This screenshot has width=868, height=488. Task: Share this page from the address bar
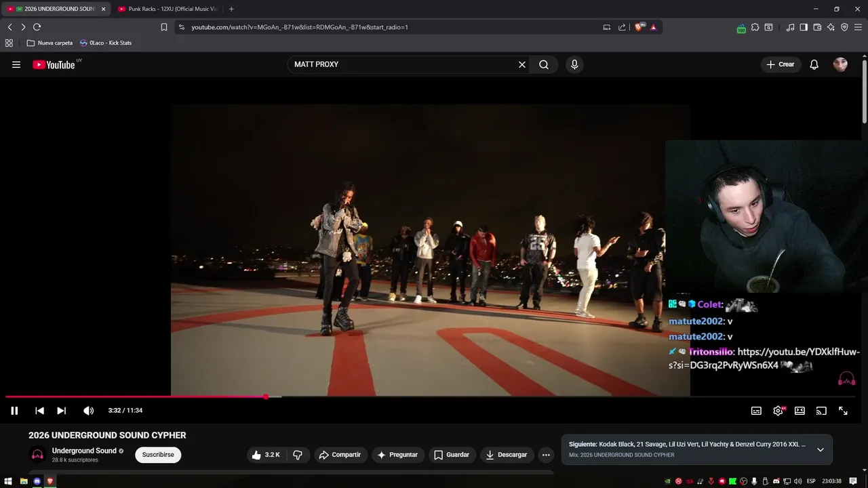[x=622, y=27]
